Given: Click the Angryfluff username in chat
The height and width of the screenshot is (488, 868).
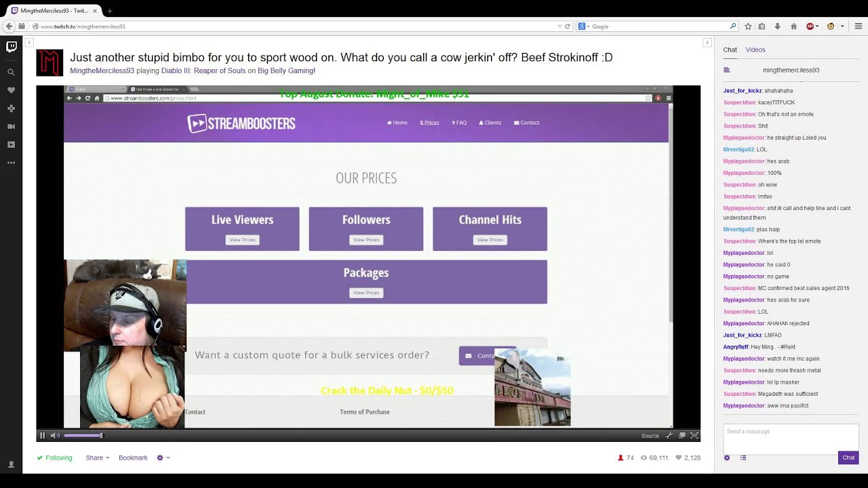Looking at the screenshot, I should [x=736, y=347].
